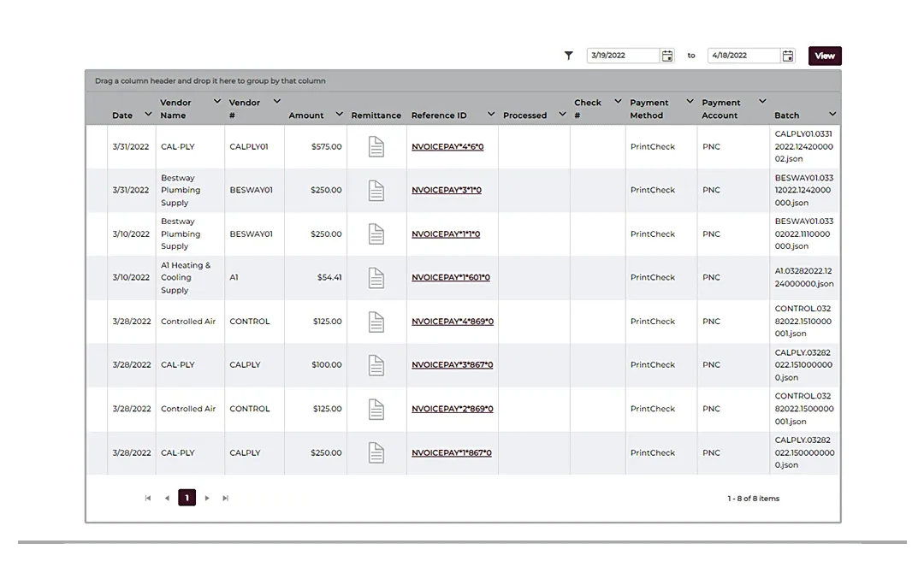924x573 pixels.
Task: Open remittance document for NVOICEPAY*1*1*0
Action: point(376,233)
